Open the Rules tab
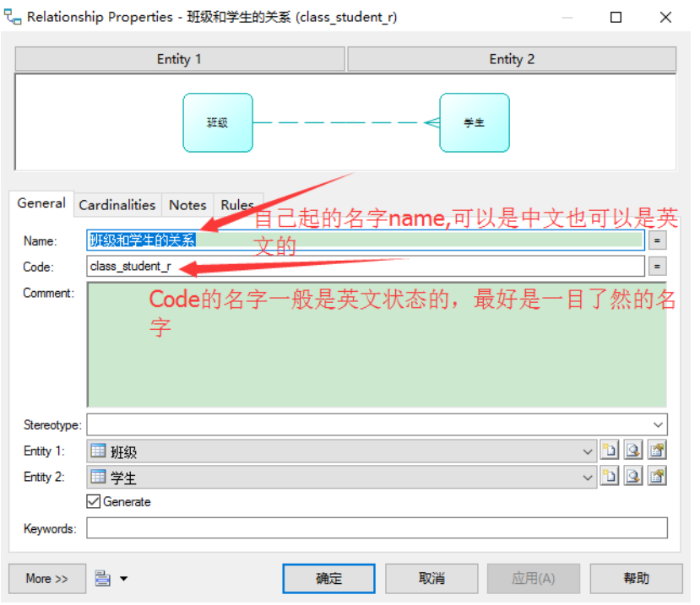 (x=237, y=205)
